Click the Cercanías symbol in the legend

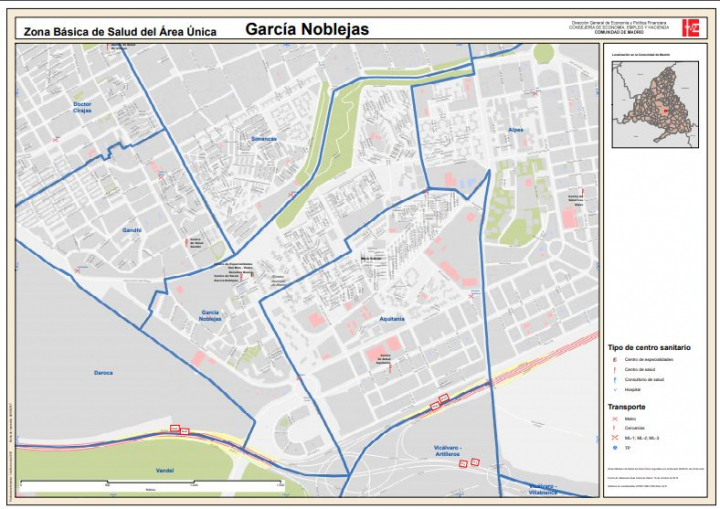[614, 429]
